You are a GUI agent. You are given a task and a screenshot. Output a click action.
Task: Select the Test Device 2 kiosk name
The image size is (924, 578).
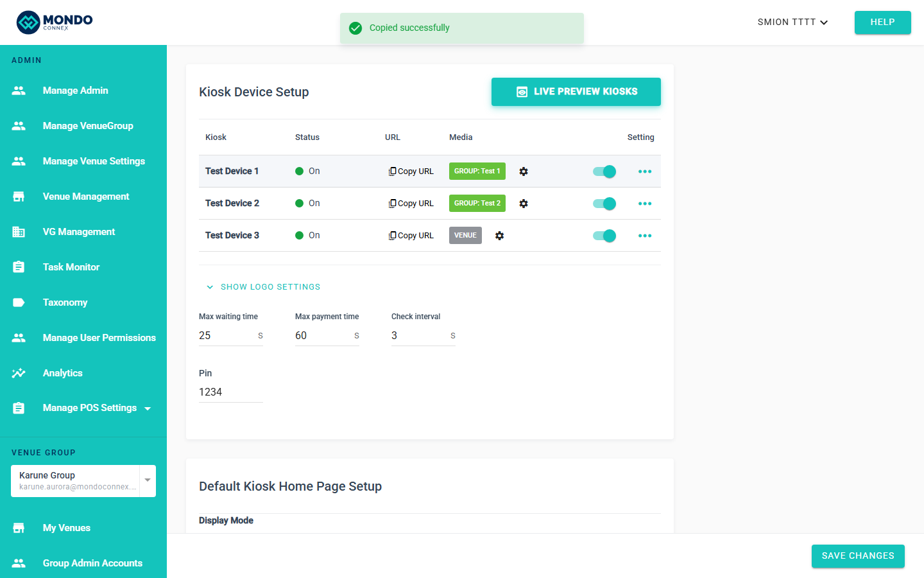click(232, 204)
